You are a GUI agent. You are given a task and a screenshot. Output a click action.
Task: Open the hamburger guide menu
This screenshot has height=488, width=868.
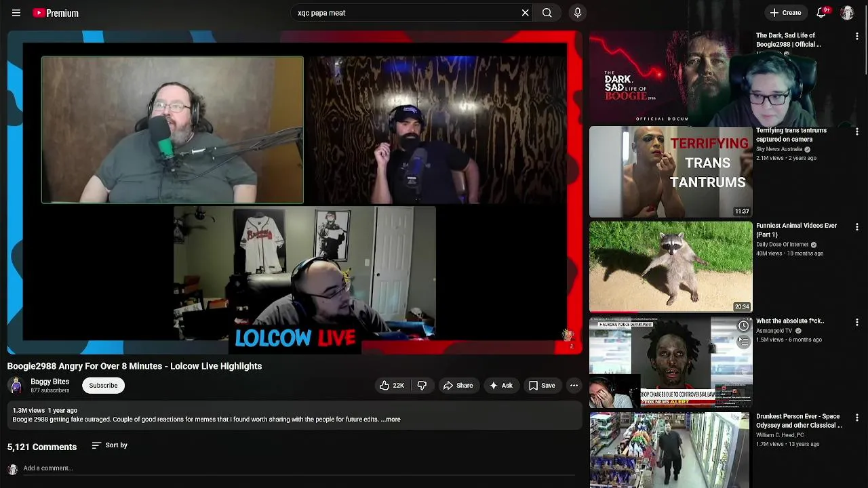[16, 13]
